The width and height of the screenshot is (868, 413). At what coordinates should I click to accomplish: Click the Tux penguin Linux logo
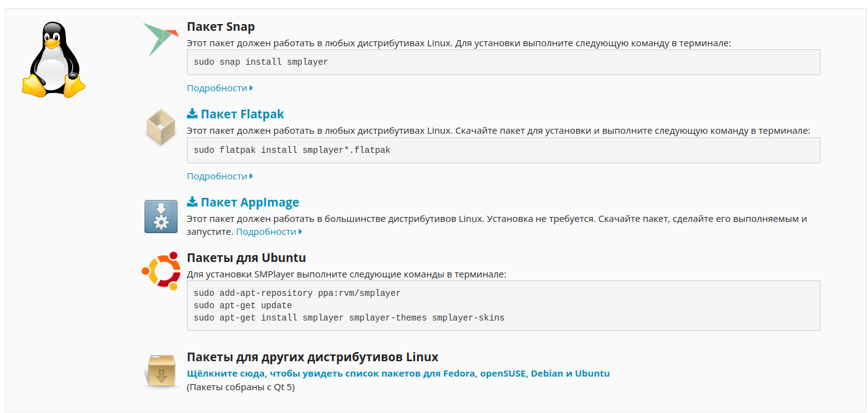(52, 59)
